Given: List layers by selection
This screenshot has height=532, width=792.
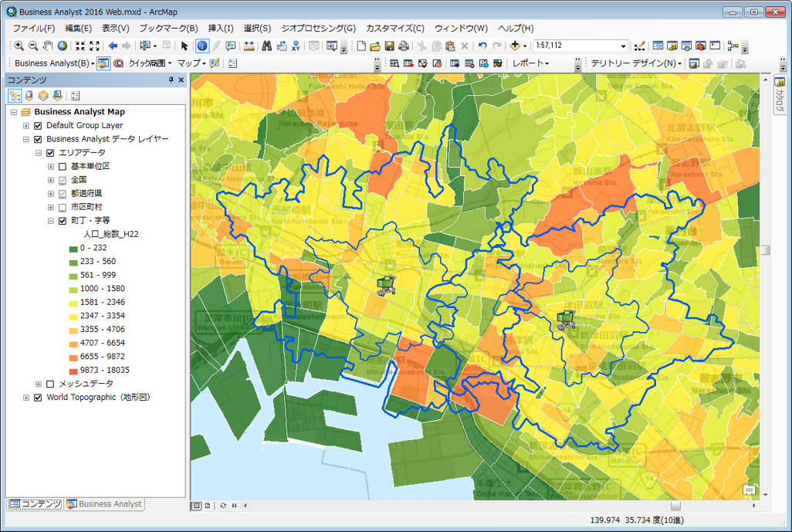Looking at the screenshot, I should pyautogui.click(x=58, y=96).
